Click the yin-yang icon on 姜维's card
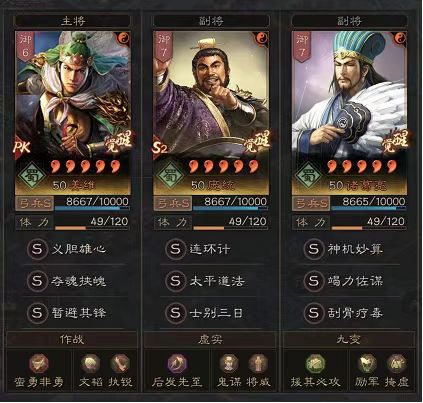The height and width of the screenshot is (403, 423). [123, 39]
